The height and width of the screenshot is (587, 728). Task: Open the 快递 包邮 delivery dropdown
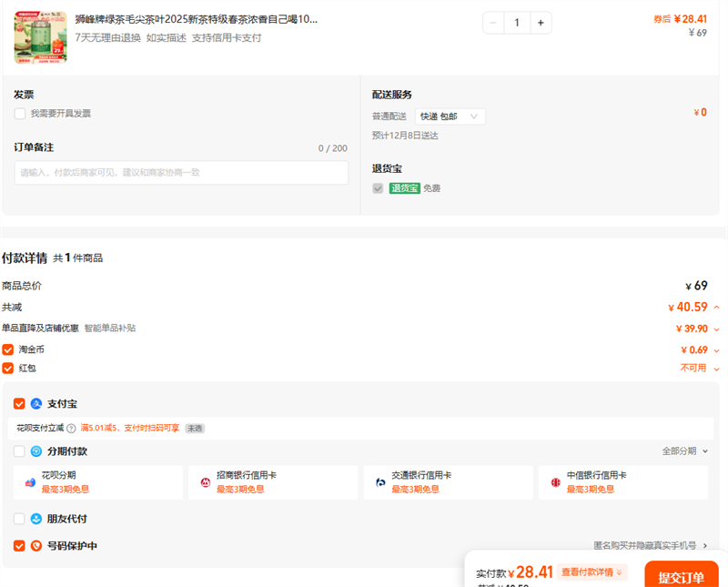click(450, 116)
